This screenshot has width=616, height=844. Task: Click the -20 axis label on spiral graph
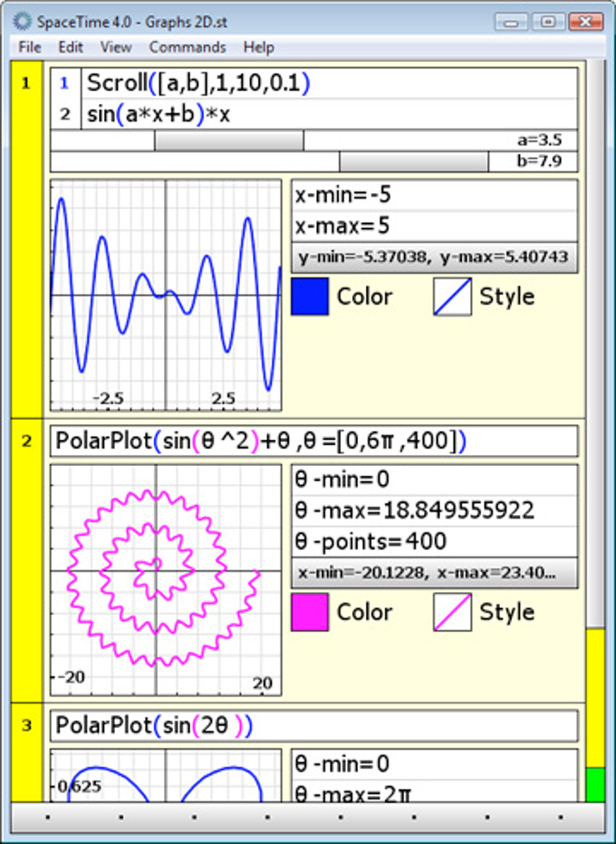(x=72, y=676)
